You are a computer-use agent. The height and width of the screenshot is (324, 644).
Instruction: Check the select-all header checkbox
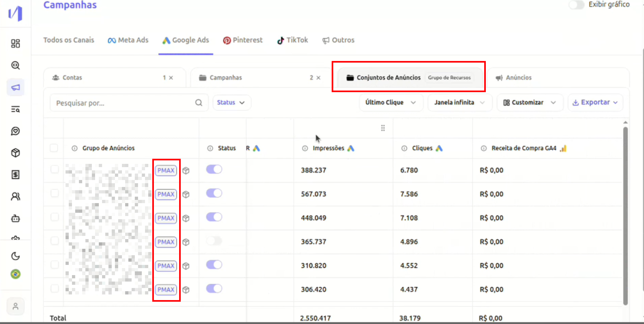click(54, 148)
